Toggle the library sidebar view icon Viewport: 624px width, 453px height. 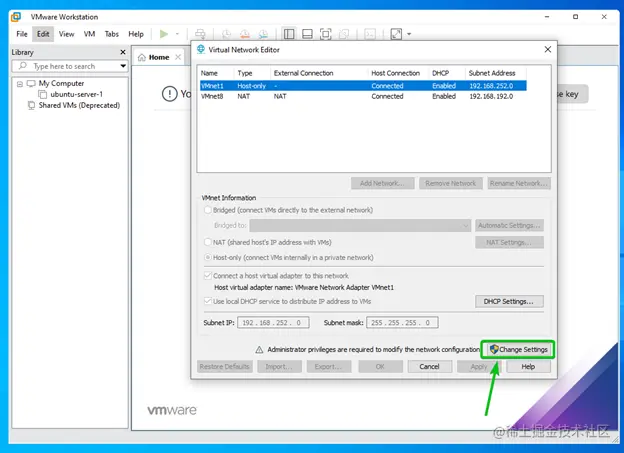pos(289,34)
